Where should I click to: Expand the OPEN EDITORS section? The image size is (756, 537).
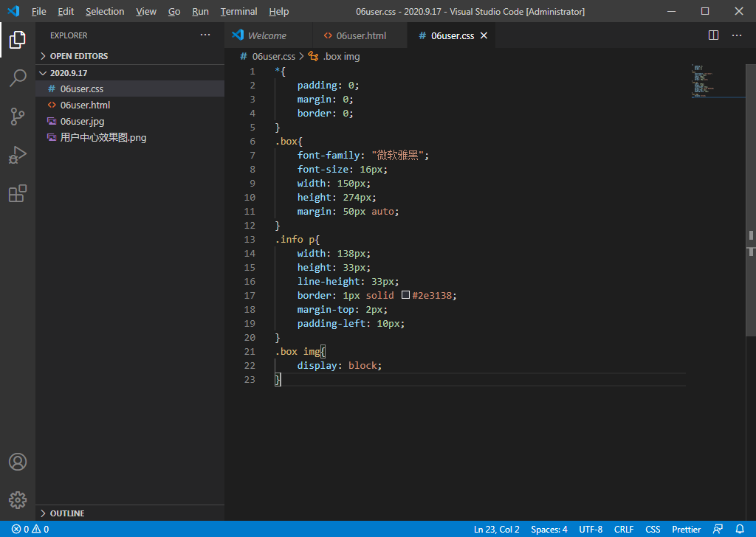[130, 56]
